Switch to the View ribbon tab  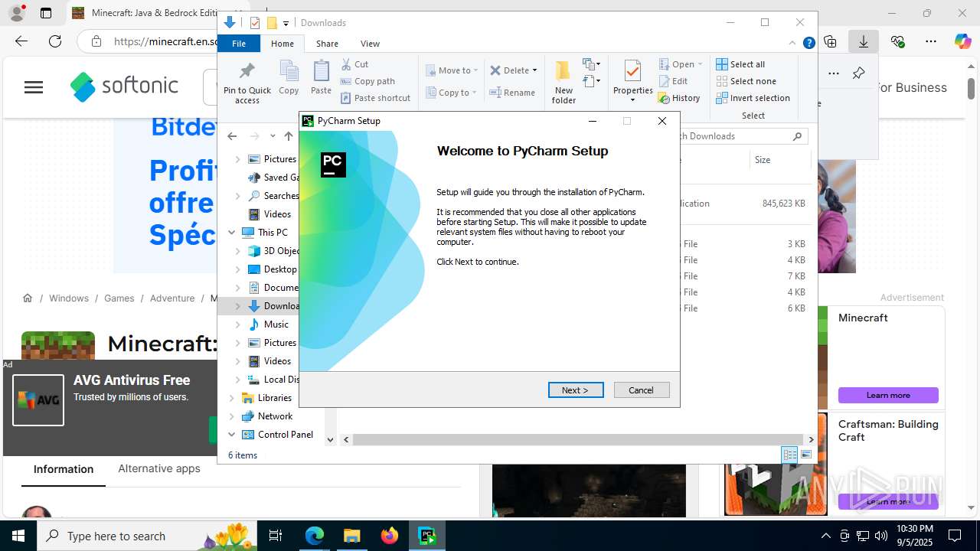tap(370, 44)
